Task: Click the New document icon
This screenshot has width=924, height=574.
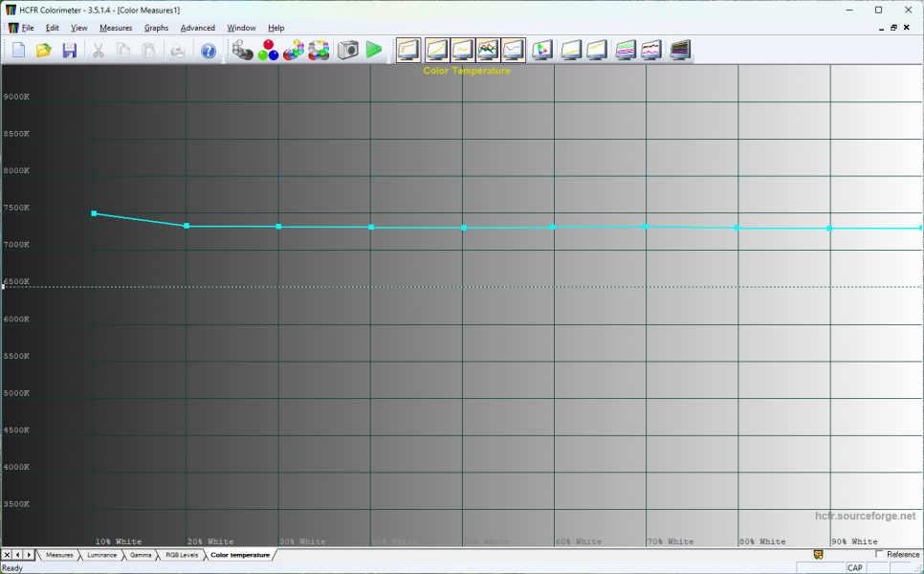Action: click(x=18, y=50)
